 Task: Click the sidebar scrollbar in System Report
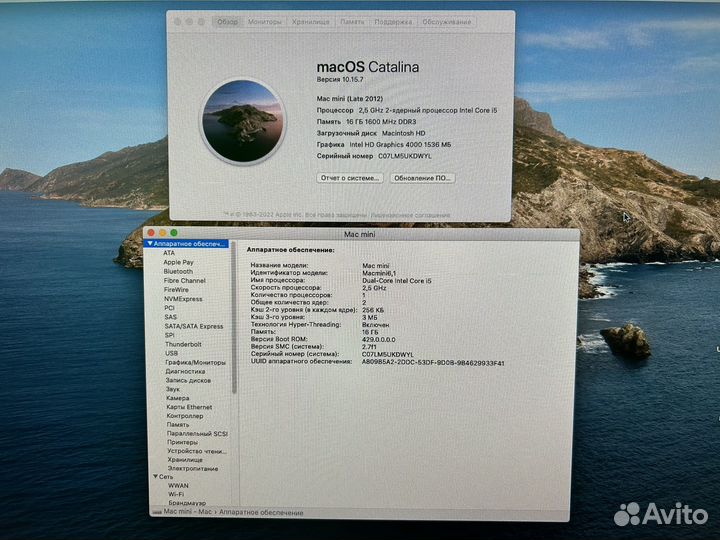tap(234, 317)
